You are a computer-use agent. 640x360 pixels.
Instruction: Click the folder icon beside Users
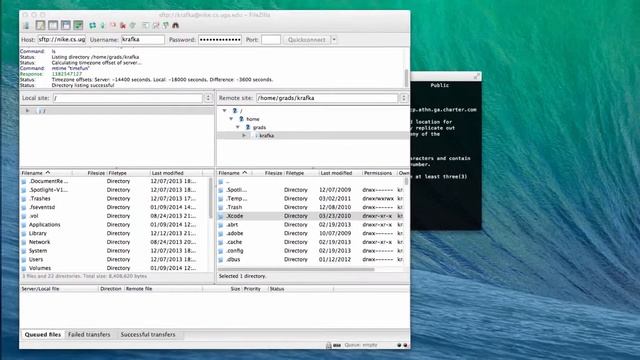24,260
